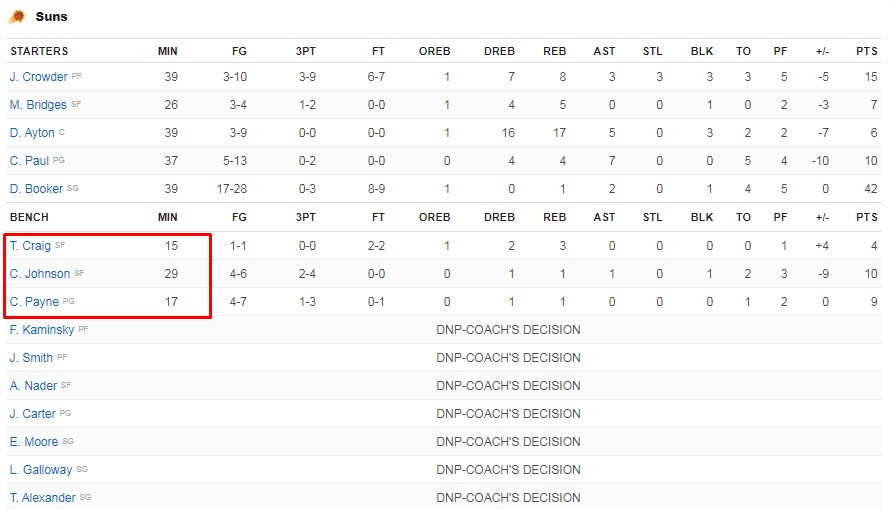
Task: Click the Suns team name heading
Action: 51,17
